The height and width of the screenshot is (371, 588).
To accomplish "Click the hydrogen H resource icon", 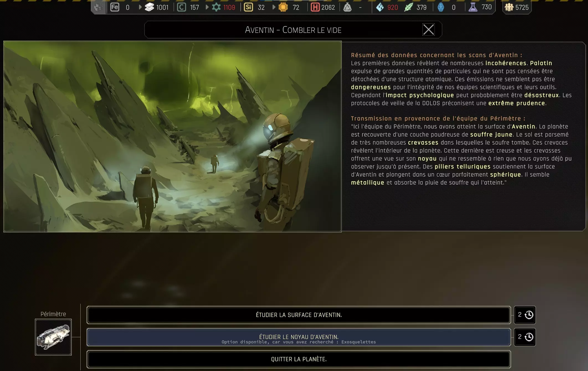I will click(x=315, y=7).
